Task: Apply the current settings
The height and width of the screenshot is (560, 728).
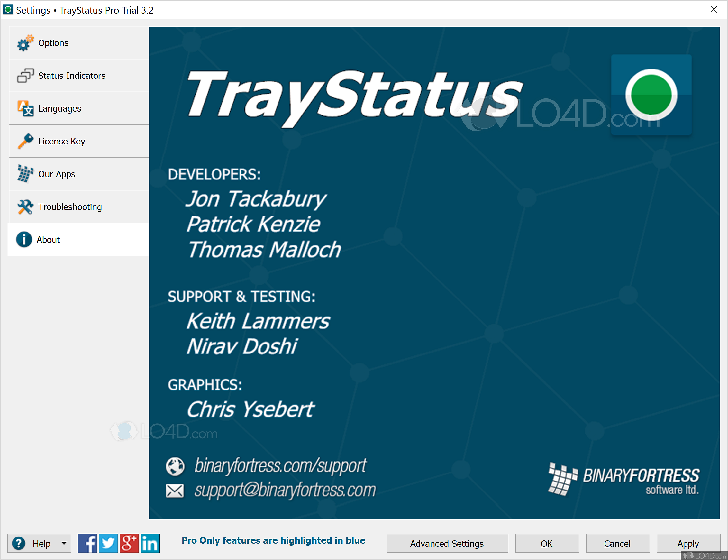Action: [x=688, y=543]
